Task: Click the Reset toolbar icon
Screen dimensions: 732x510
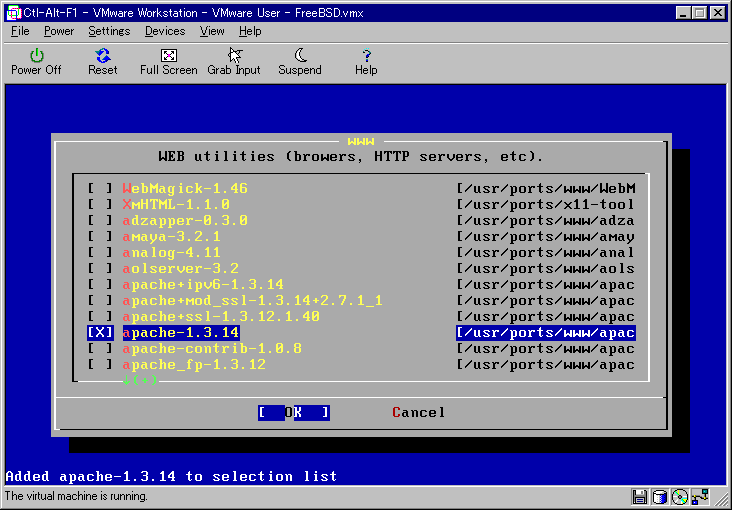Action: (102, 57)
